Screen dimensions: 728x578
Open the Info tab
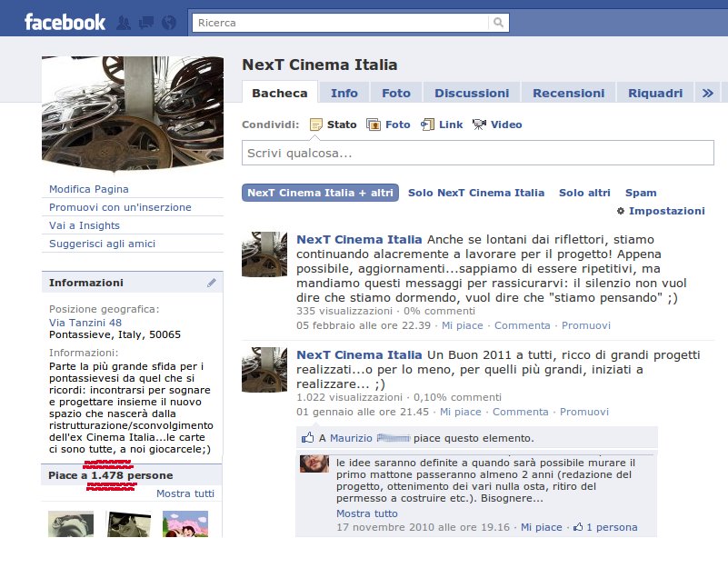(344, 94)
